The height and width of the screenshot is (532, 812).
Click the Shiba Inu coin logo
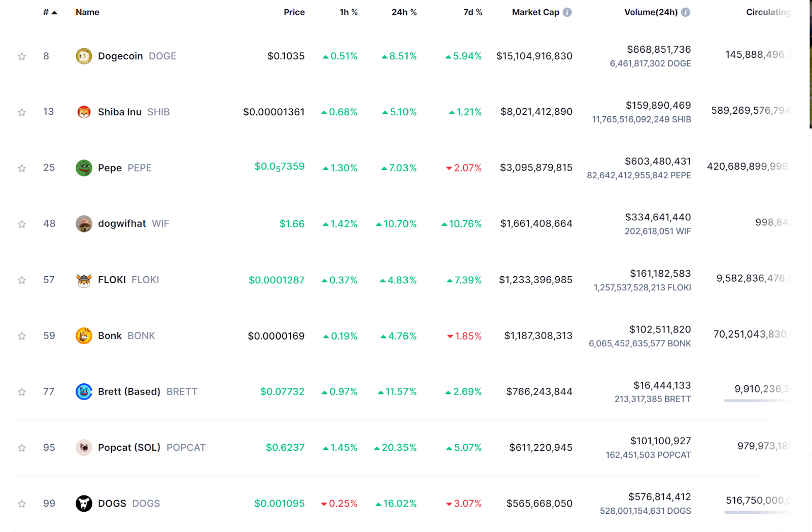84,112
